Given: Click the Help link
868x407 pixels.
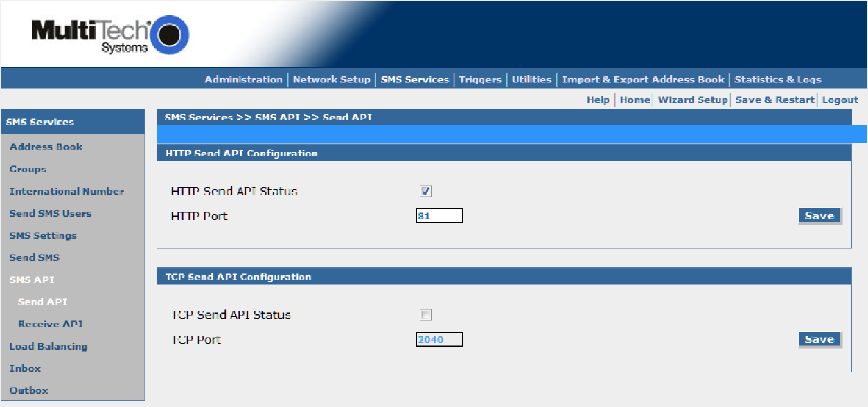Looking at the screenshot, I should [598, 100].
